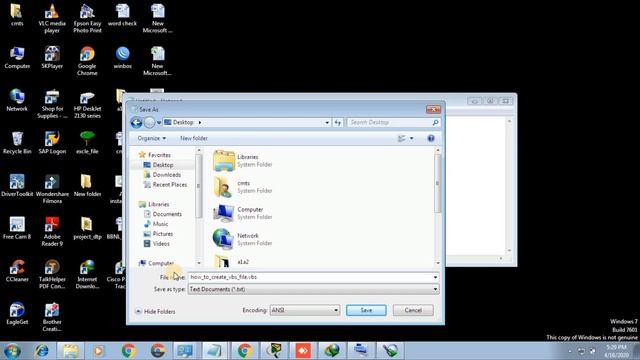Open Music library in the navigation pane

pyautogui.click(x=156, y=224)
